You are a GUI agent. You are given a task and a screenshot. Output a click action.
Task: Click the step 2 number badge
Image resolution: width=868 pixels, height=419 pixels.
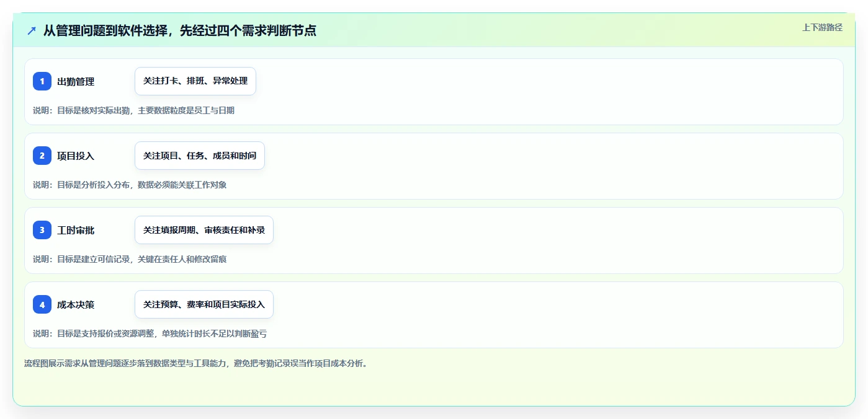42,156
